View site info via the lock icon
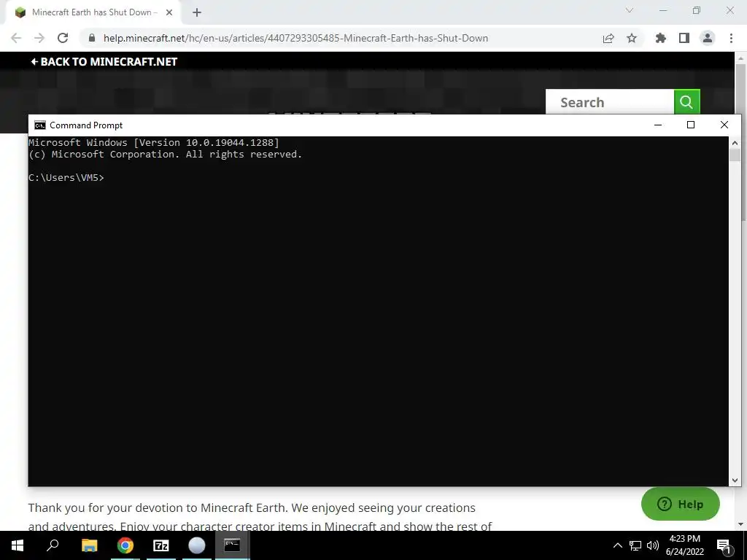This screenshot has height=560, width=747. 92,38
